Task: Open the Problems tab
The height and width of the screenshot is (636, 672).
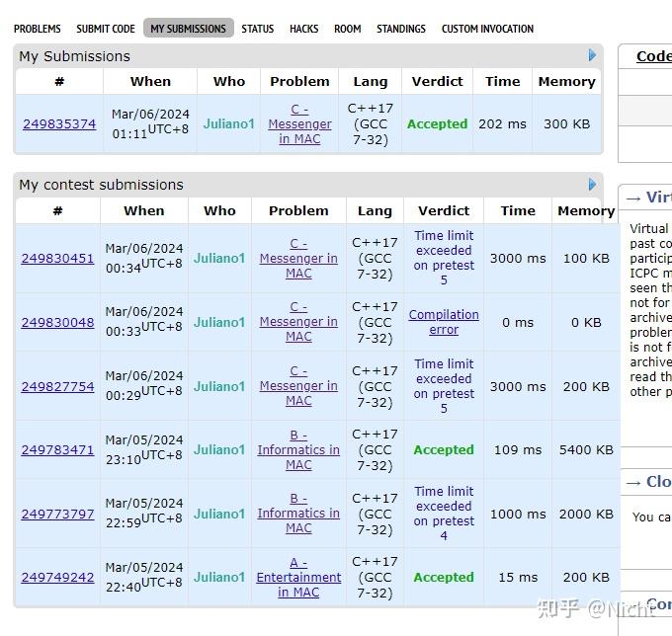Action: coord(37,29)
